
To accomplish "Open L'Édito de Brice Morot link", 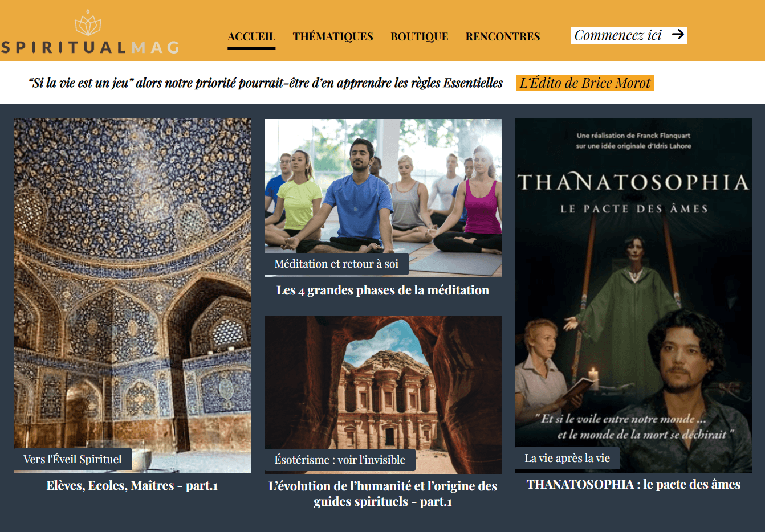I will tap(585, 83).
